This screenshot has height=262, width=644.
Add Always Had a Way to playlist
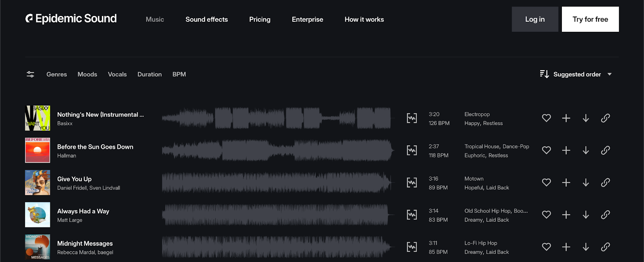566,215
